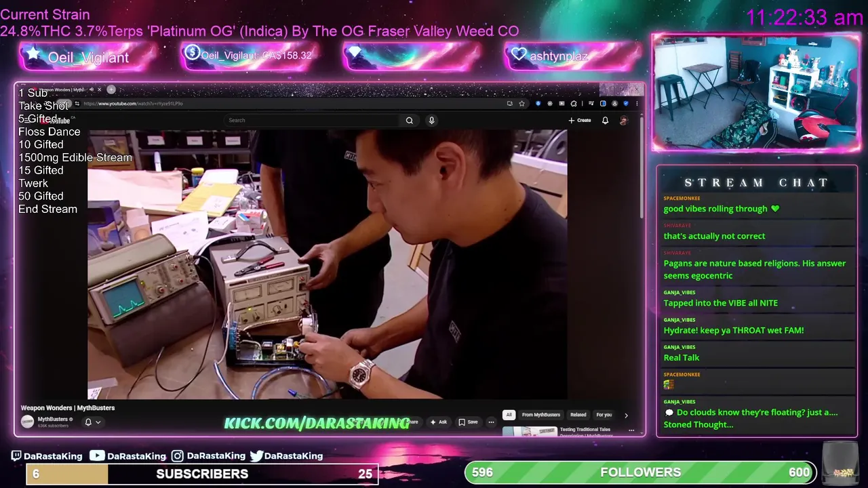Image resolution: width=868 pixels, height=488 pixels.
Task: Save the video to a playlist
Action: [x=468, y=422]
